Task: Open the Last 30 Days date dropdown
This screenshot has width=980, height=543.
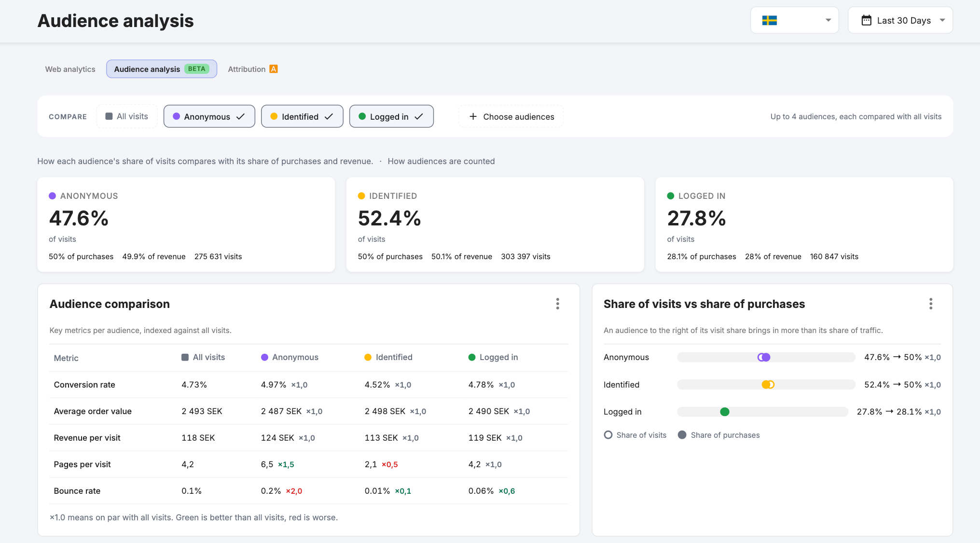Action: point(900,20)
